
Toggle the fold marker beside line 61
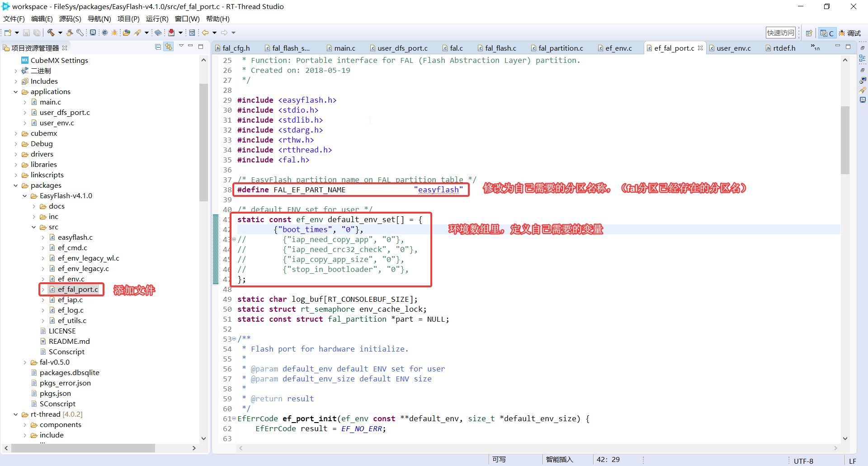[233, 418]
